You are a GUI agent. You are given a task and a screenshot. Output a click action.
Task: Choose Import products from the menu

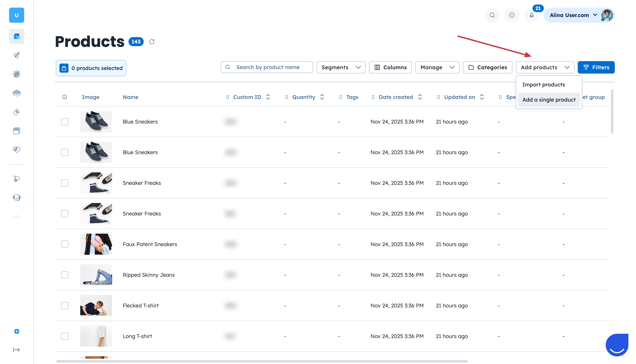543,85
